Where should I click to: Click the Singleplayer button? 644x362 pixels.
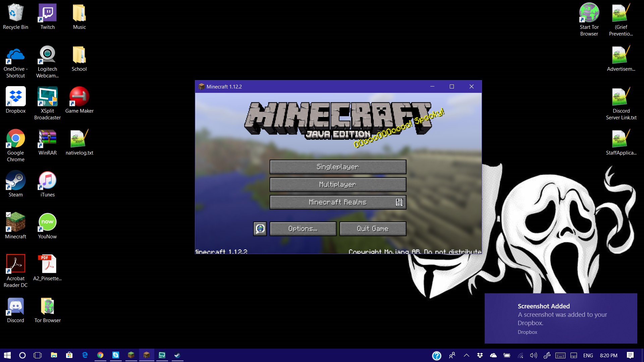(338, 167)
